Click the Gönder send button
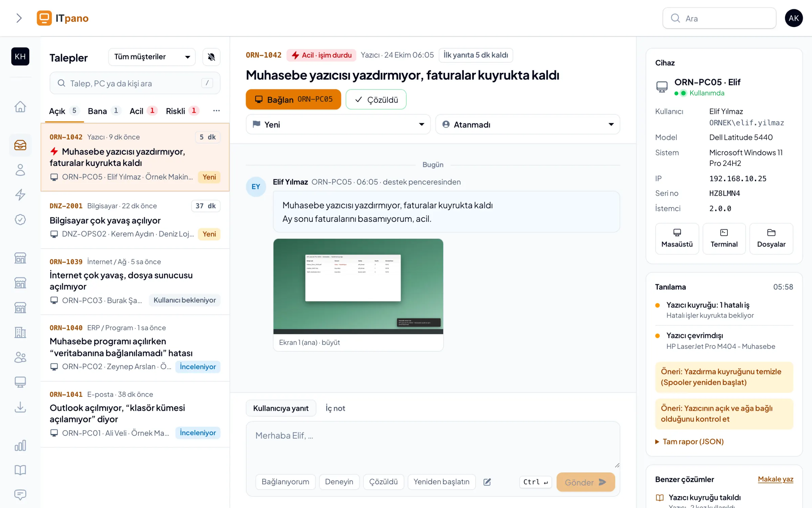812x508 pixels. (586, 482)
